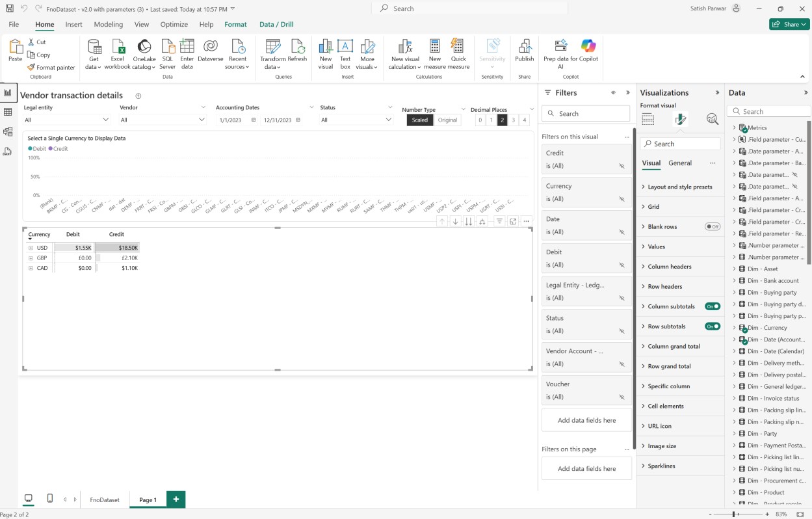Click the Format painter tool

tap(51, 68)
